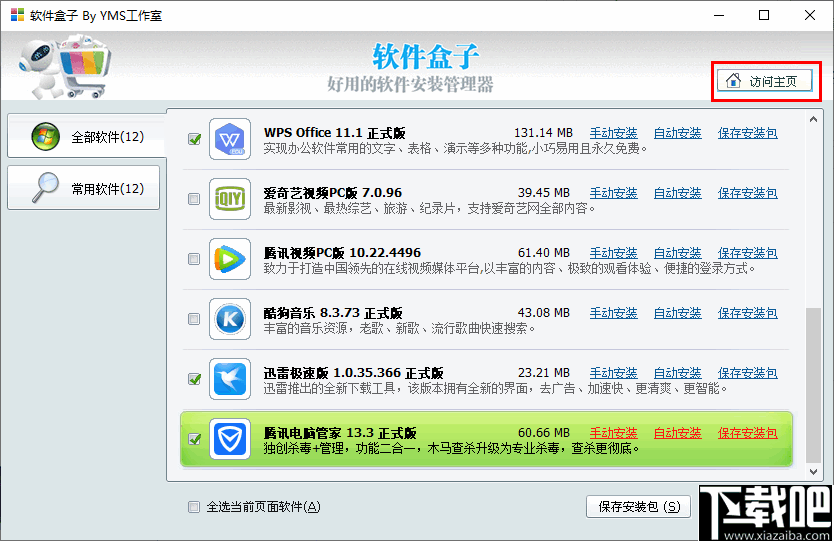This screenshot has height=541, width=834.
Task: Click 手动安装 for 迅雷极速版
Action: [613, 373]
